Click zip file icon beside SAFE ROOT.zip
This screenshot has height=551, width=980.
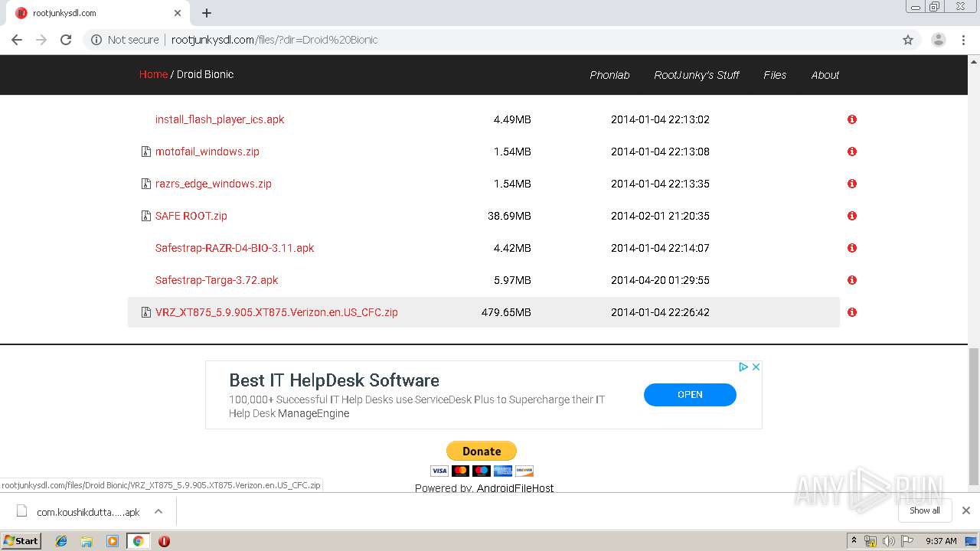click(146, 216)
